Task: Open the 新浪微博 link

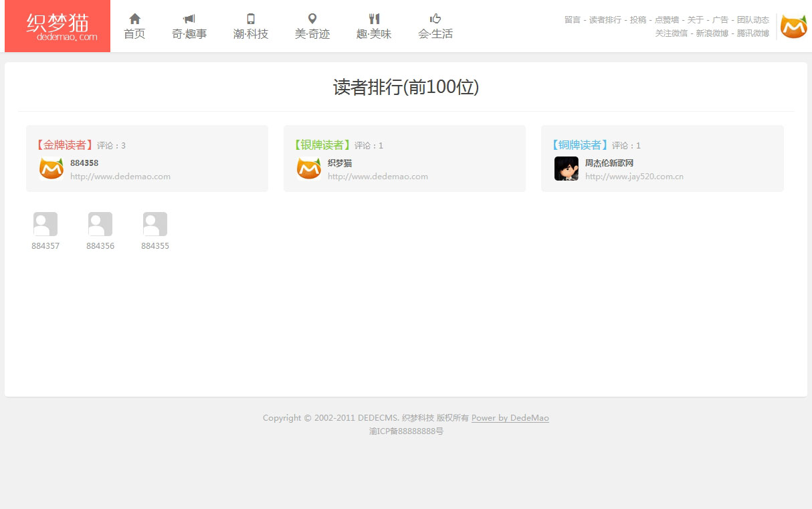Action: [712, 33]
